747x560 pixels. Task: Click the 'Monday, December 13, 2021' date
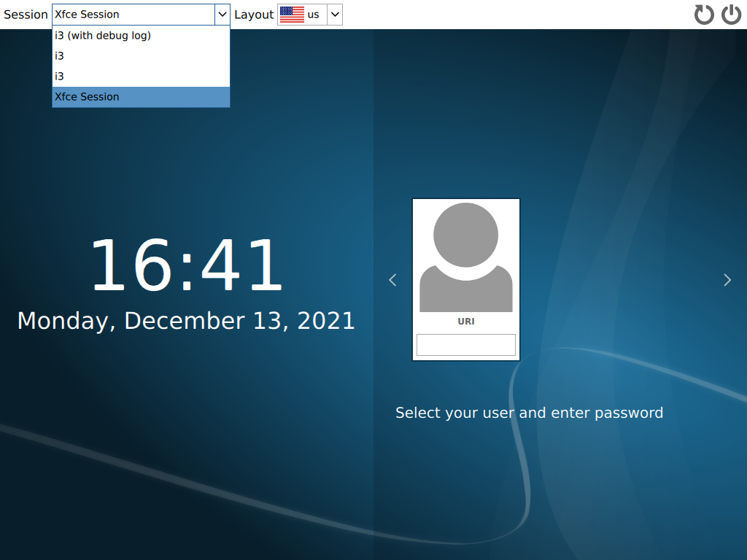[186, 321]
